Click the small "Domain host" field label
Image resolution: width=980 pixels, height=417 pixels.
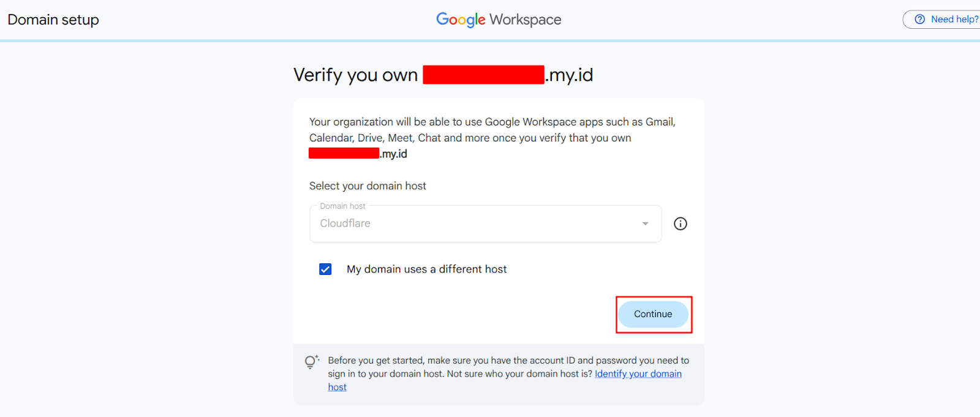[x=342, y=206]
